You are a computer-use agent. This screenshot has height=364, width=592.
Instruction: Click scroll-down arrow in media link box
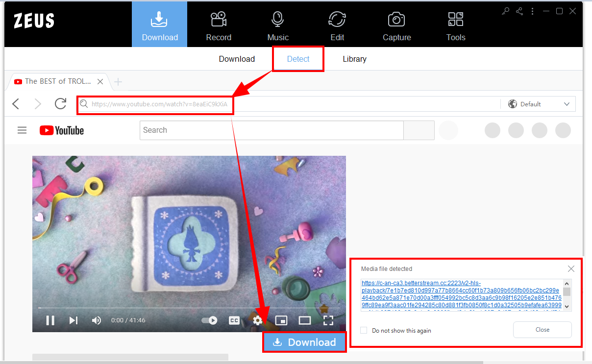coord(567,307)
